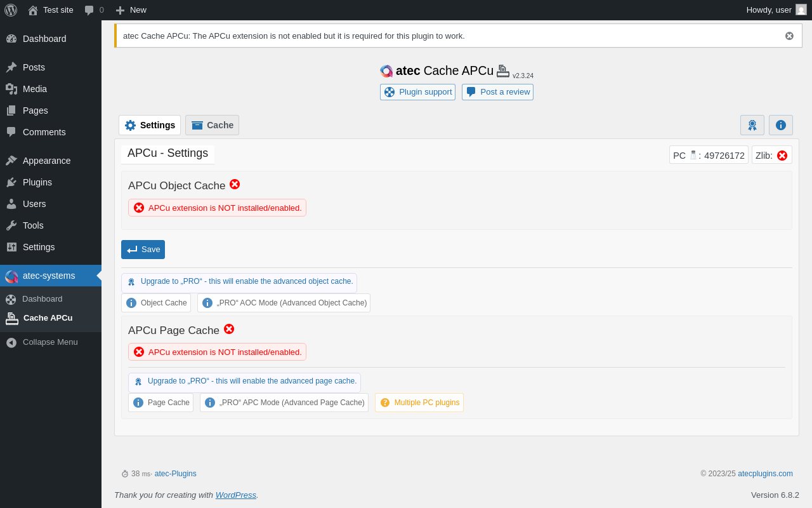Image resolution: width=812 pixels, height=508 pixels.
Task: Open the WordPress logo menu
Action: (x=11, y=10)
